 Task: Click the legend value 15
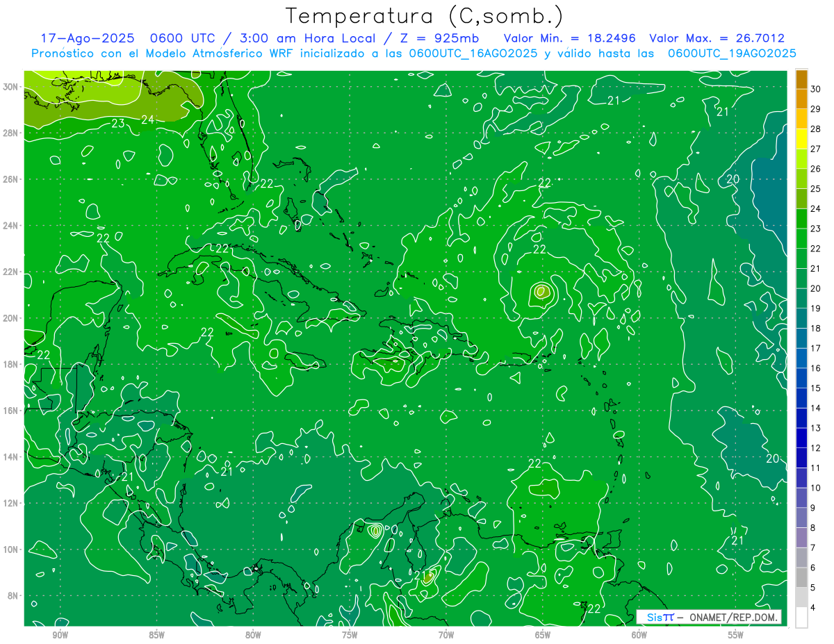pos(816,388)
